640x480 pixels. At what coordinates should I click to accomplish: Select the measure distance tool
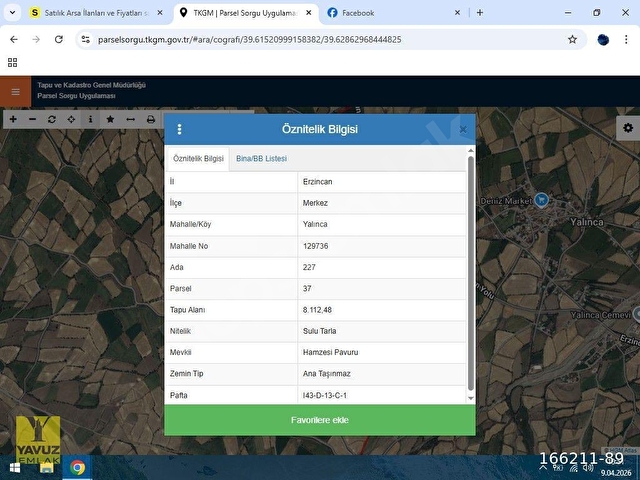pyautogui.click(x=131, y=119)
